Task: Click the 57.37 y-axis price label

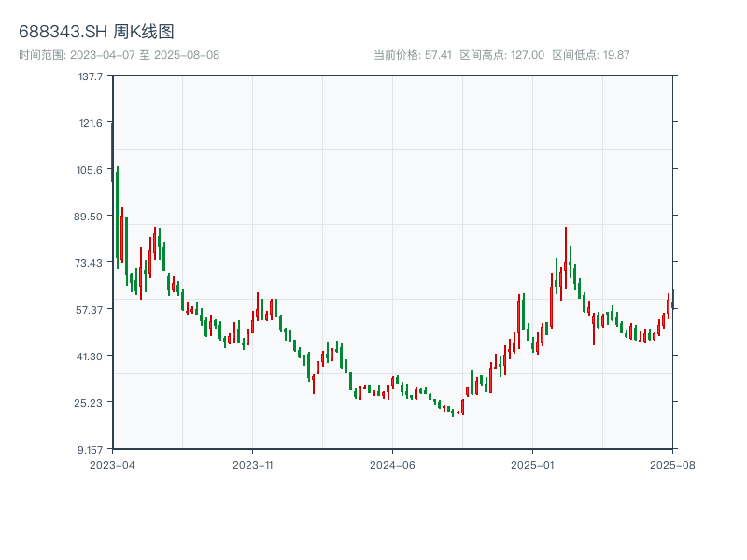Action: [90, 309]
